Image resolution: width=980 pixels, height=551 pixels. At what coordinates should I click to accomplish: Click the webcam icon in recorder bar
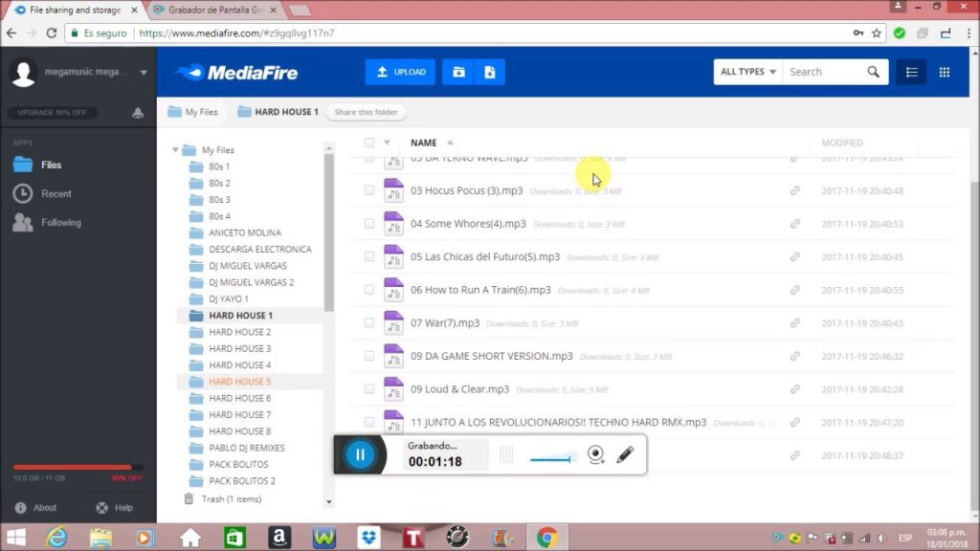point(595,454)
